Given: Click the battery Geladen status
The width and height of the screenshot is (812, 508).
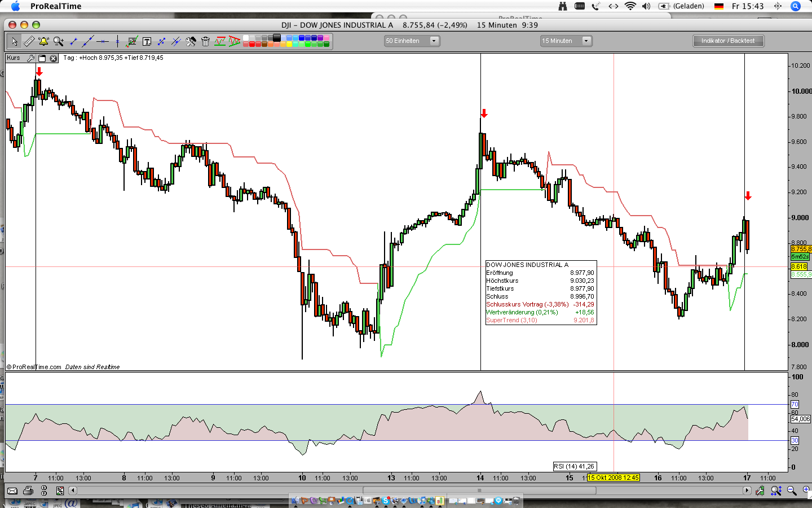Looking at the screenshot, I should [x=681, y=6].
